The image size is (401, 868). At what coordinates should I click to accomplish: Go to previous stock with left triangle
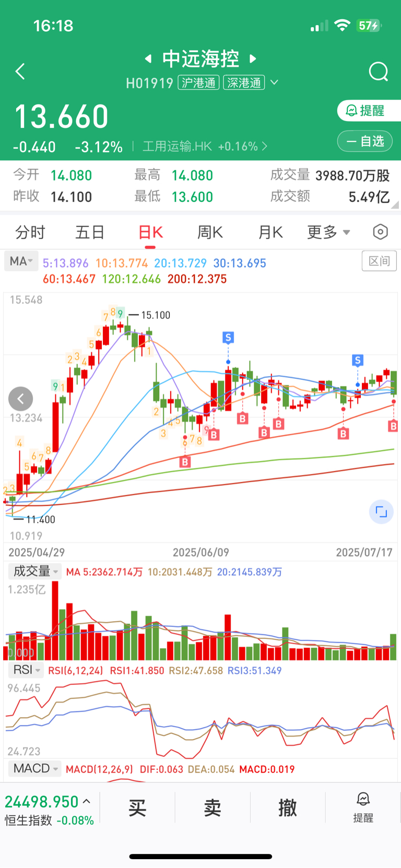point(148,58)
